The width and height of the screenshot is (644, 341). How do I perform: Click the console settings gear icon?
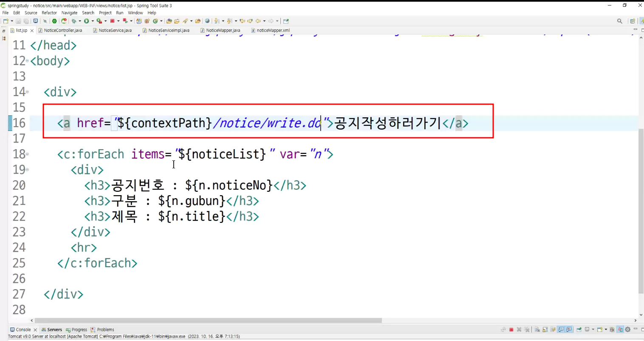click(627, 330)
